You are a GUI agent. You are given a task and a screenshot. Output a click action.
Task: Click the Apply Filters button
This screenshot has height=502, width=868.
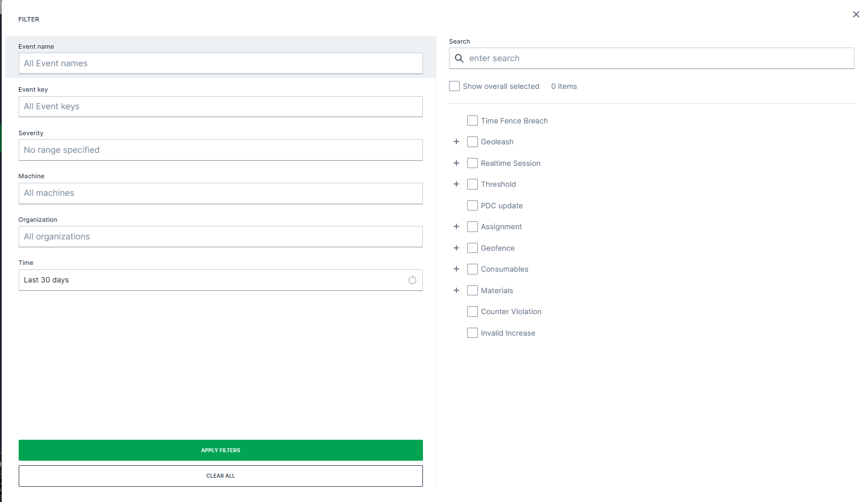tap(220, 450)
